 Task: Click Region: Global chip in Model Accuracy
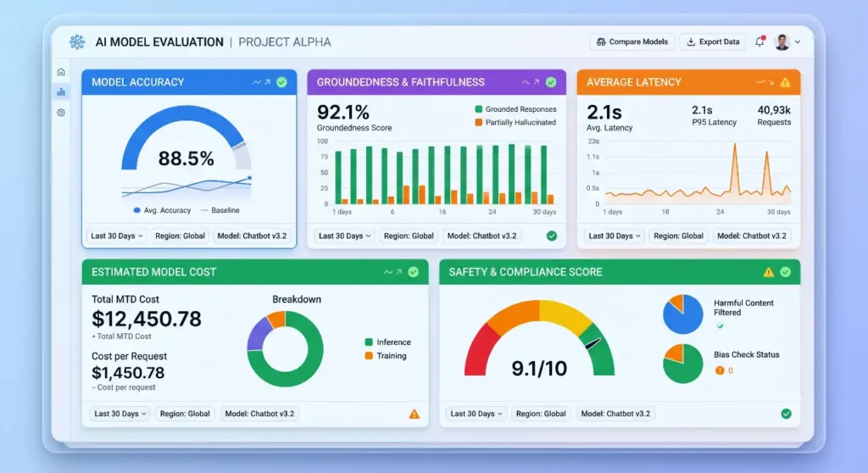(180, 236)
